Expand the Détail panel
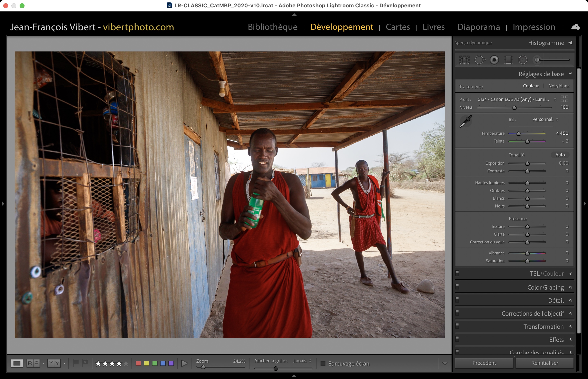Screen dimensions: 588x379 [x=556, y=301]
